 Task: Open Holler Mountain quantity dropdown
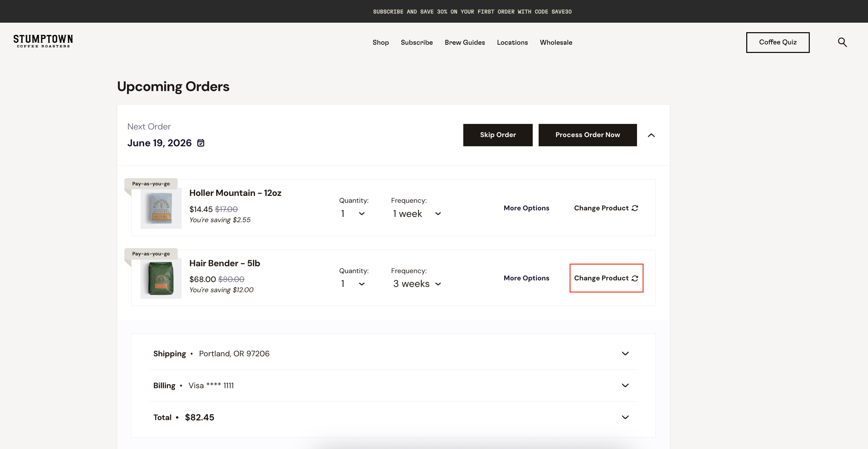[353, 214]
